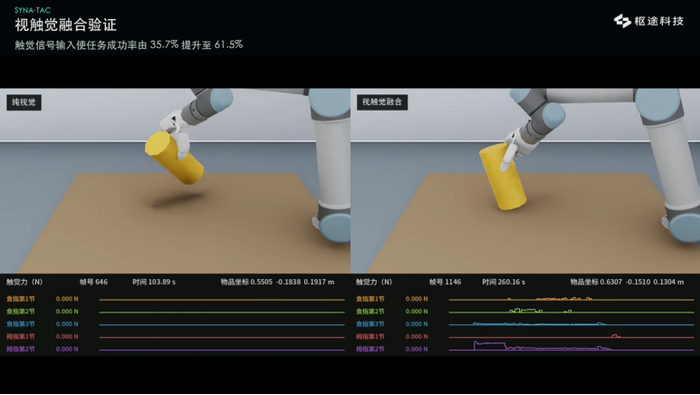Screen dimensions: 700x395
Task: Select 食指第1节 in the left force panel
Action: tap(21, 299)
